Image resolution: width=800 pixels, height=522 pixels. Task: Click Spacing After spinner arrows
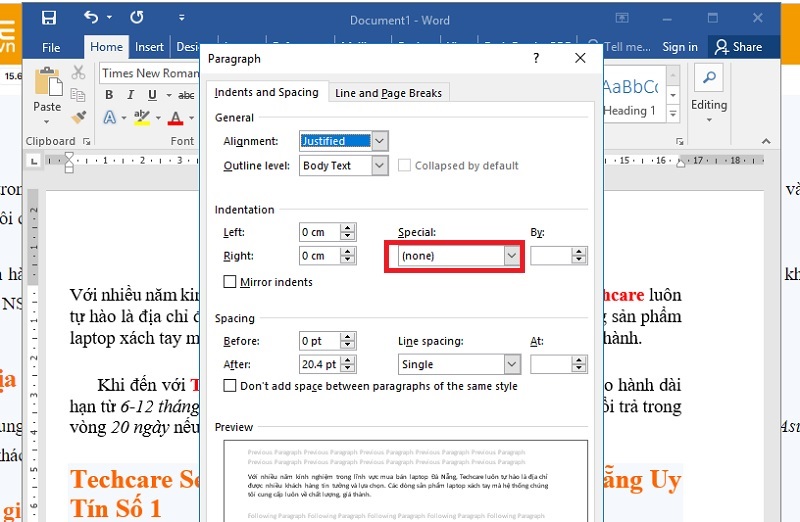coord(347,364)
